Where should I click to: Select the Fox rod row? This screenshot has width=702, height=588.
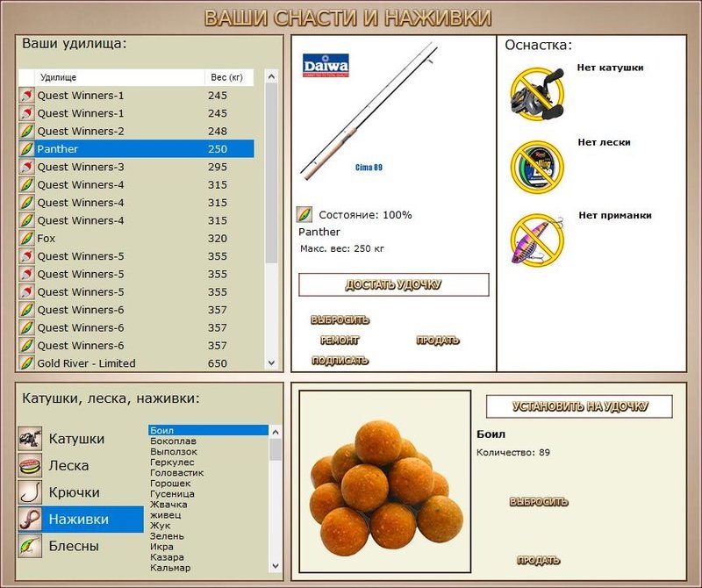pyautogui.click(x=136, y=238)
